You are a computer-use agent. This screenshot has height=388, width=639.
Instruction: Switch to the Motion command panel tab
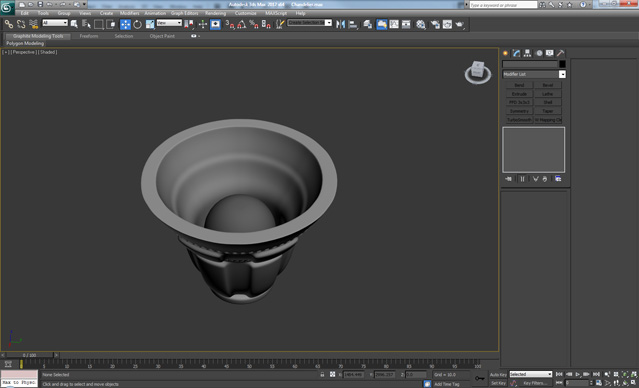click(x=539, y=53)
